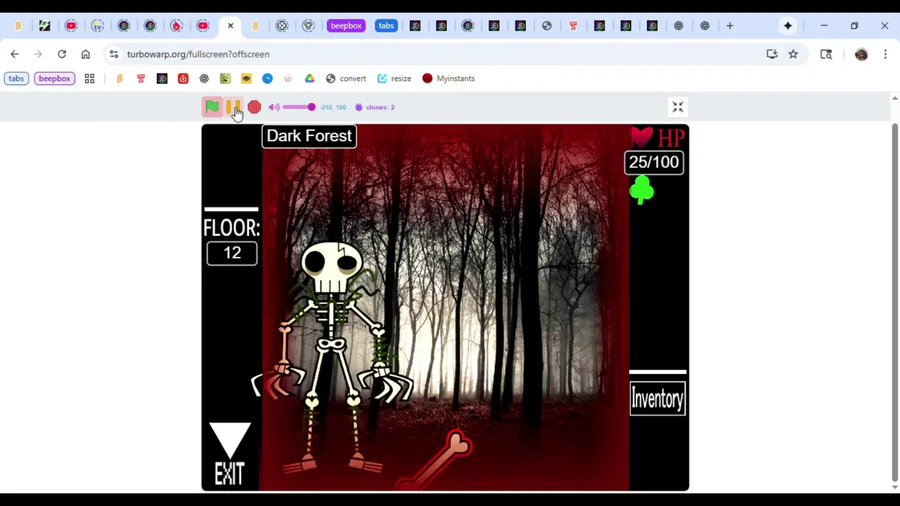Click the green club icon under HP

point(642,190)
